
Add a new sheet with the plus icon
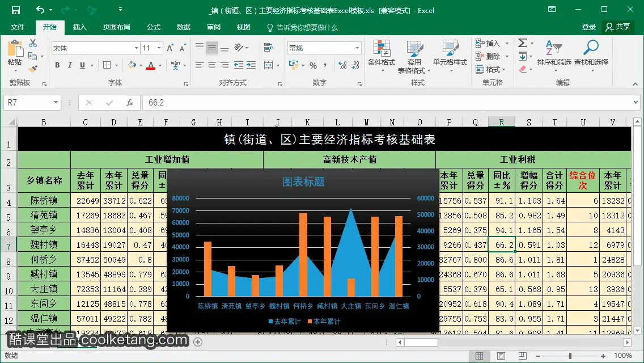point(198,342)
